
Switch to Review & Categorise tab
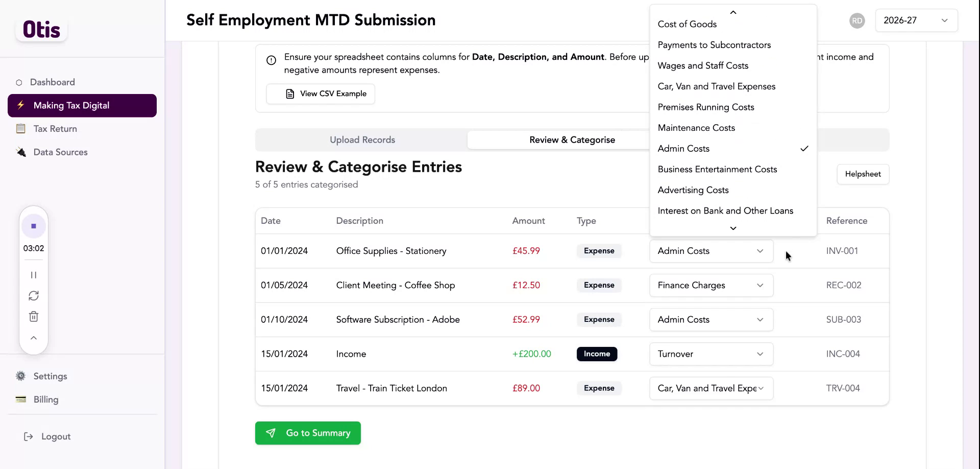pos(572,140)
